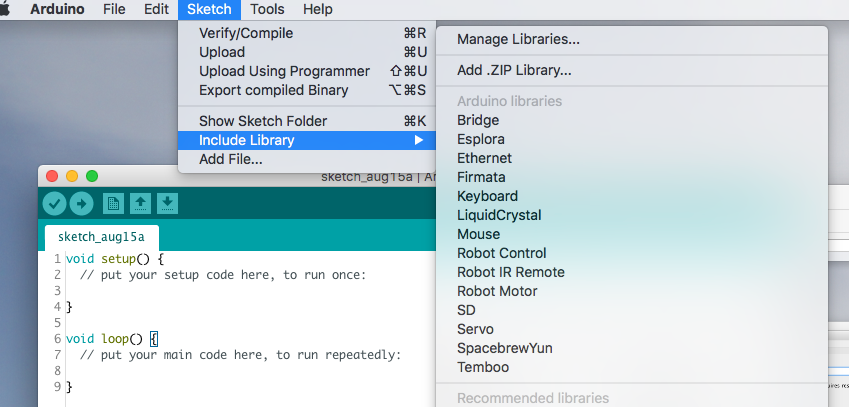Image resolution: width=849 pixels, height=407 pixels.
Task: Maximize the sketch window with green button
Action: coord(92,176)
